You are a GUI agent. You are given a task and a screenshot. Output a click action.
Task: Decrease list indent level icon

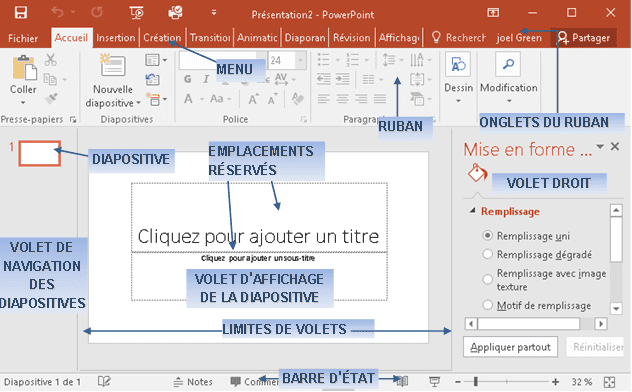324,79
